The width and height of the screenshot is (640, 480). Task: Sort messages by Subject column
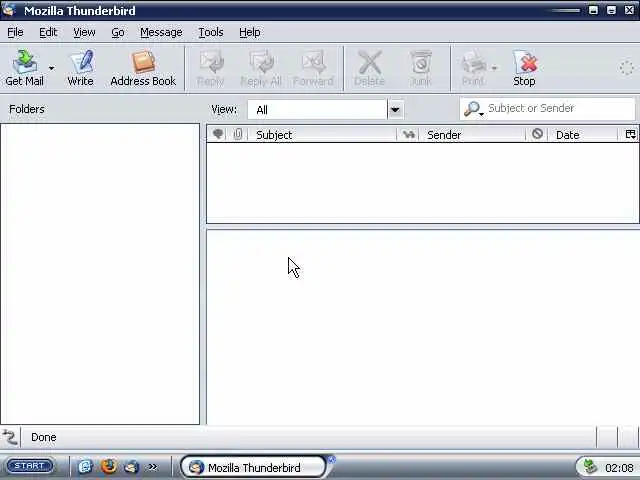point(322,135)
